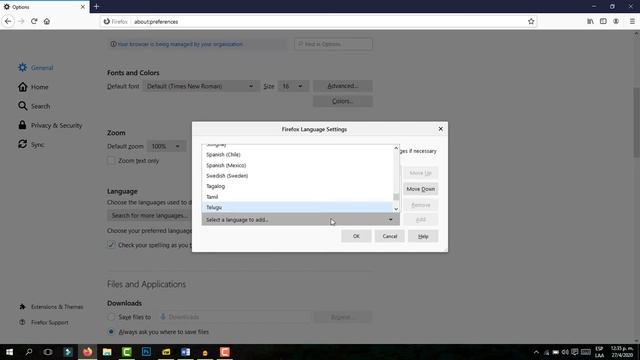
Task: Click the volume icon in system tray
Action: click(565, 352)
